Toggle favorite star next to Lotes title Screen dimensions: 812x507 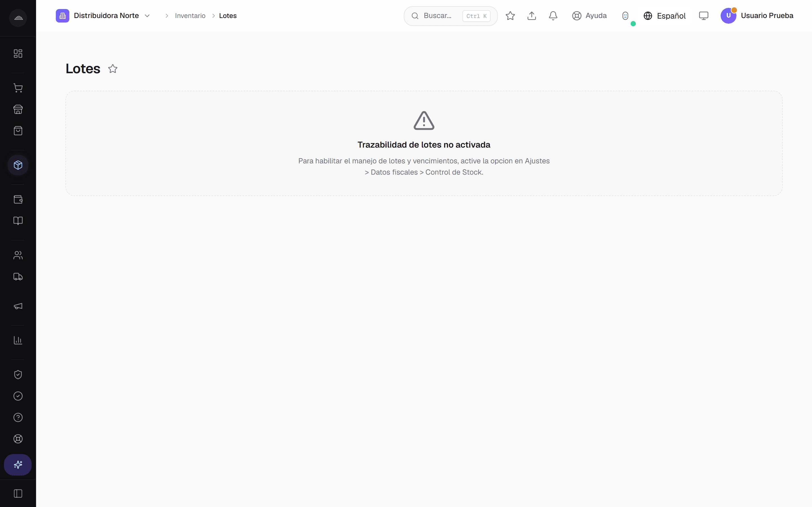[113, 69]
